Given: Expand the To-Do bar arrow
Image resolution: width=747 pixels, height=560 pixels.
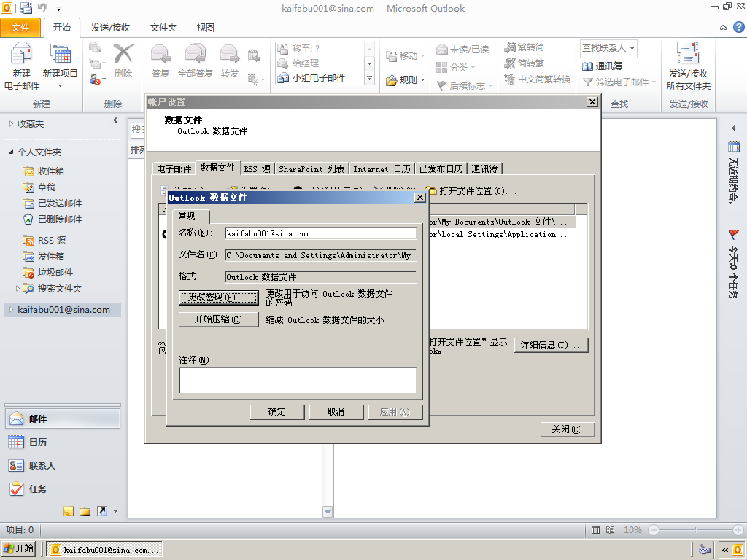Looking at the screenshot, I should point(734,128).
